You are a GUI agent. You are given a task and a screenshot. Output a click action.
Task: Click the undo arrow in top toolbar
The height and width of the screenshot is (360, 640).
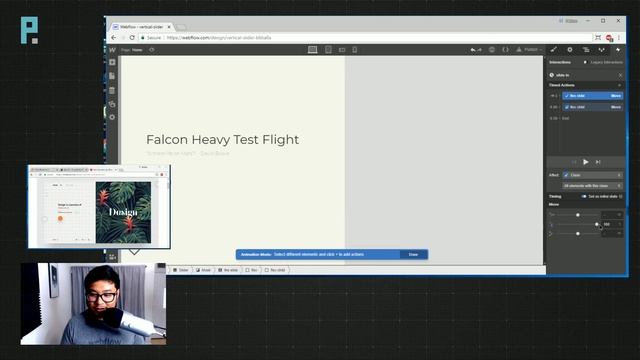[473, 50]
